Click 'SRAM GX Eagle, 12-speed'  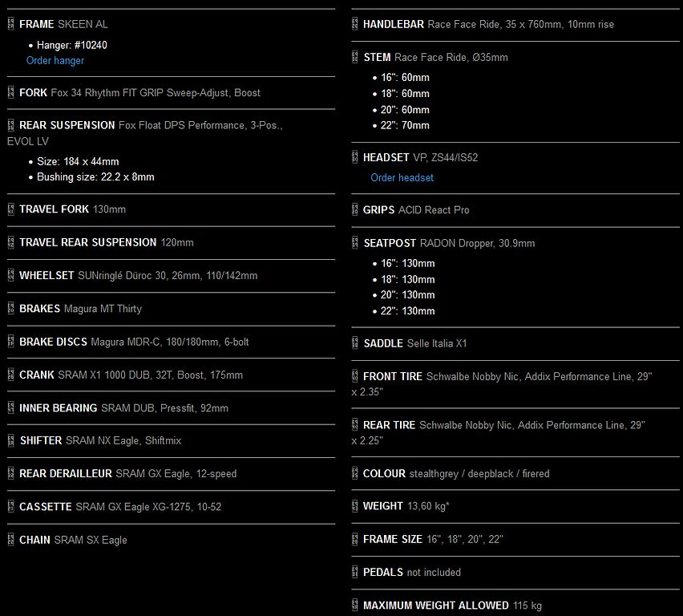point(176,474)
